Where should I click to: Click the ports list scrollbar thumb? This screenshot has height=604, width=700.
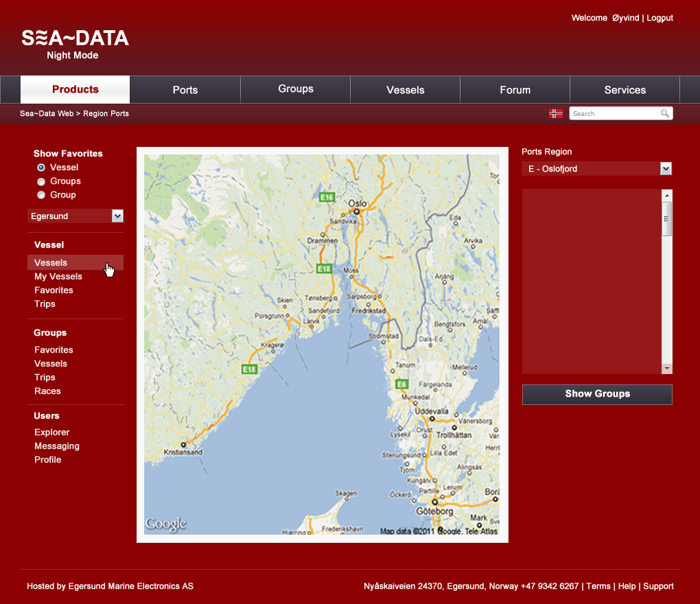(666, 220)
